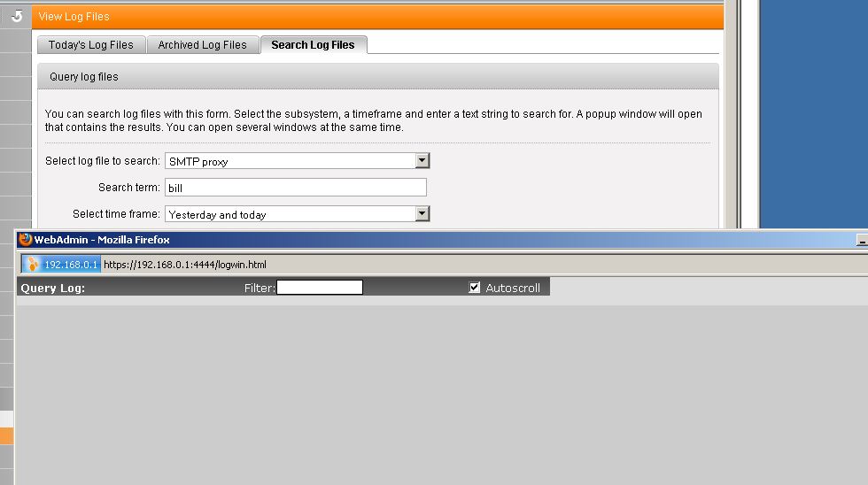Image resolution: width=868 pixels, height=485 pixels.
Task: Expand the time frame dropdown arrow
Action: point(422,214)
